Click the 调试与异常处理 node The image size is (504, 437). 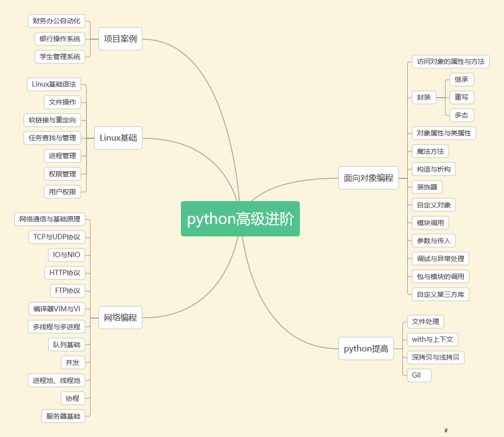tap(441, 259)
